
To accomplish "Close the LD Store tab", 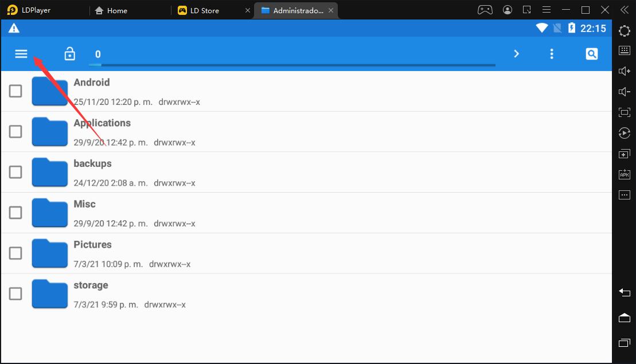I will (247, 10).
